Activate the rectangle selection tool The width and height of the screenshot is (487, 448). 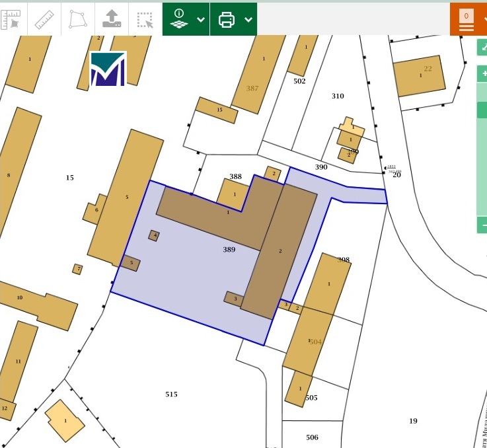coord(145,19)
